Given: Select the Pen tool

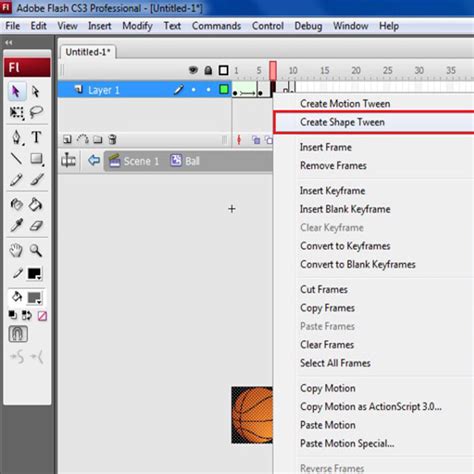Looking at the screenshot, I should [16, 137].
